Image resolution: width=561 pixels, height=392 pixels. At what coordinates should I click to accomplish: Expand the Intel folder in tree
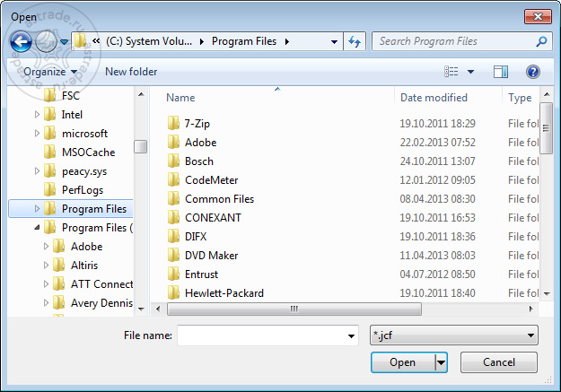[x=37, y=115]
